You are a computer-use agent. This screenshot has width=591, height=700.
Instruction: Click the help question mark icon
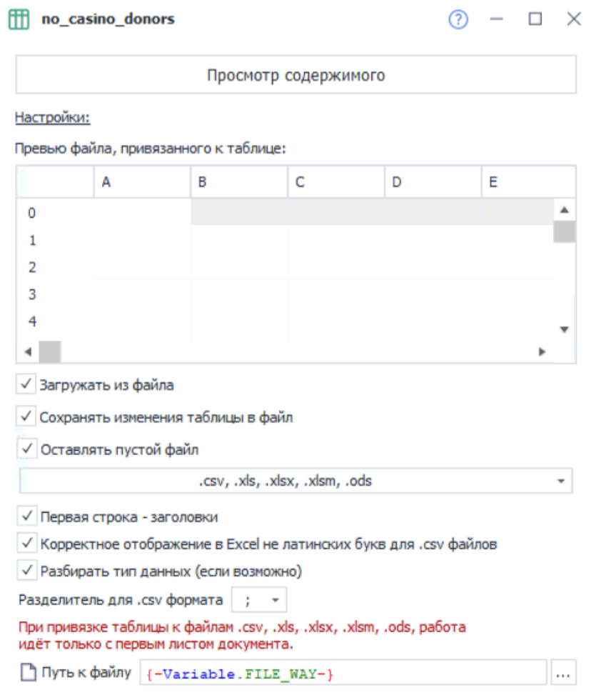(458, 20)
